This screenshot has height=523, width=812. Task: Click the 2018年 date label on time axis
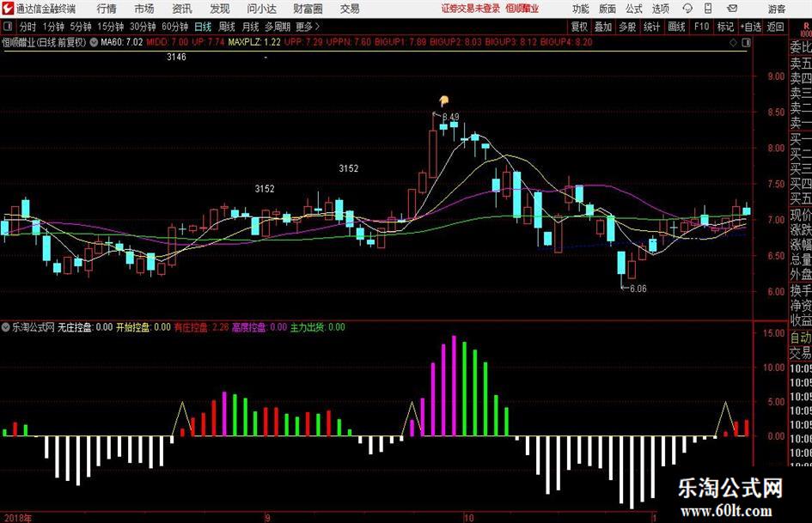(x=17, y=518)
